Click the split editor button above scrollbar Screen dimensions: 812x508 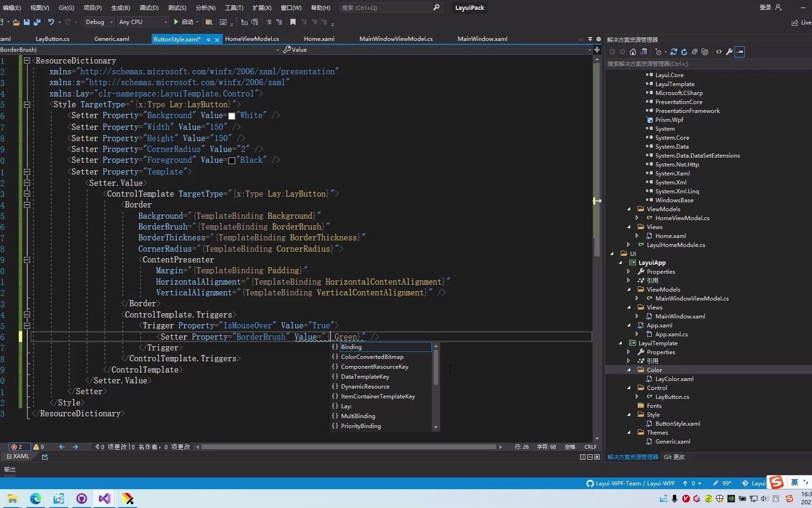point(597,50)
